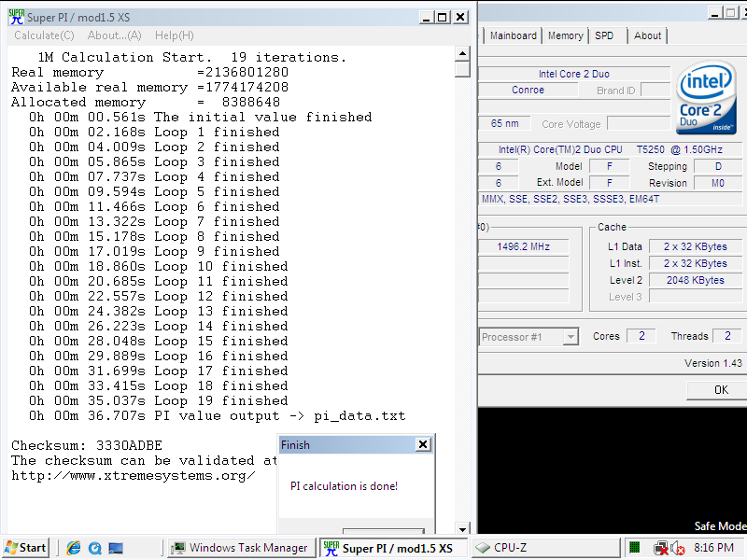Click the Level 2 cache 2048 KBytes field
The width and height of the screenshot is (747, 560).
point(695,280)
